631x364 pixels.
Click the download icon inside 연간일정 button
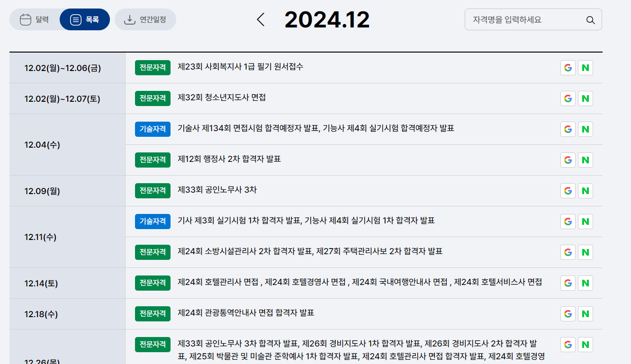[128, 19]
